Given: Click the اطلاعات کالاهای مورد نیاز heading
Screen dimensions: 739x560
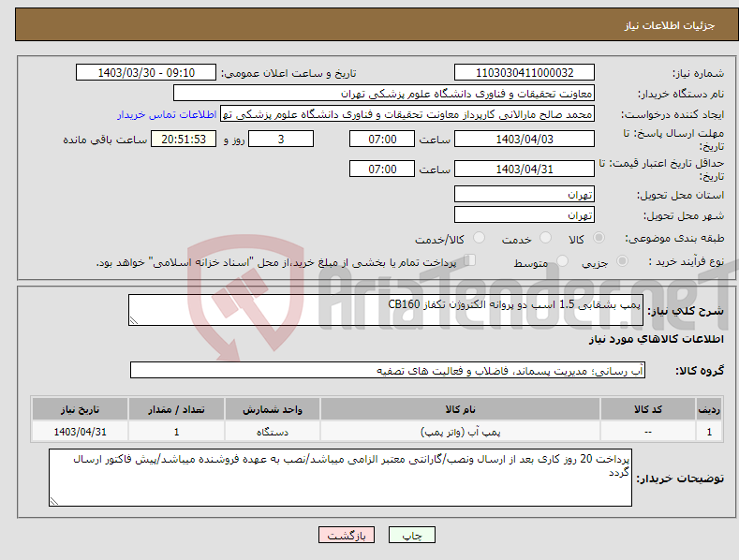Looking at the screenshot, I should [x=656, y=339].
